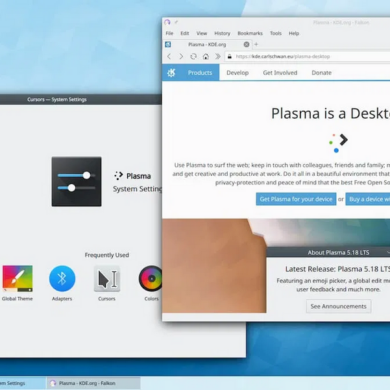Switch to Falkon window in taskbar
This screenshot has height=390, width=390.
click(93, 383)
